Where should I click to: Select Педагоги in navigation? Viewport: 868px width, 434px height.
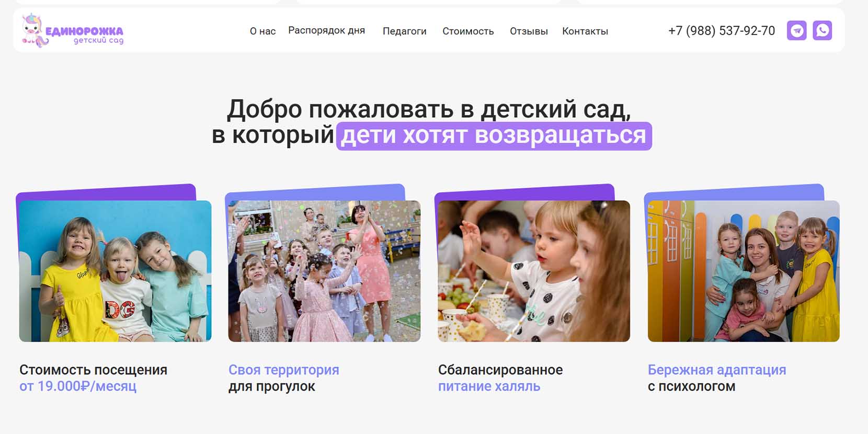(405, 31)
